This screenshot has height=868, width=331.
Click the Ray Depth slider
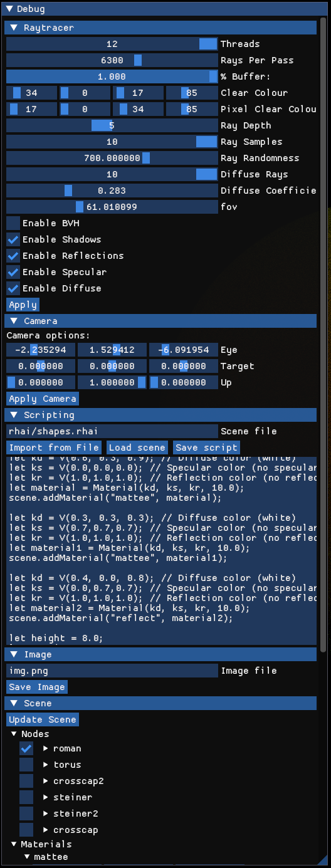(112, 125)
